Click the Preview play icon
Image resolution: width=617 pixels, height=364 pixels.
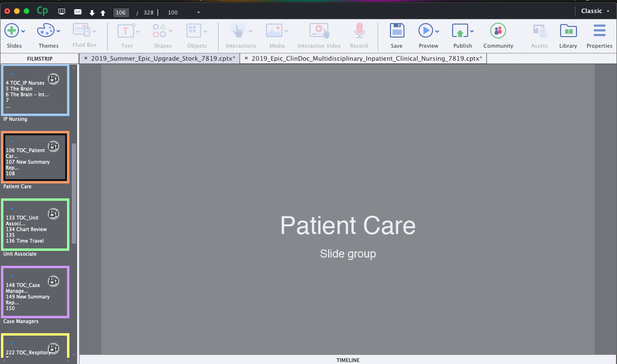[426, 31]
